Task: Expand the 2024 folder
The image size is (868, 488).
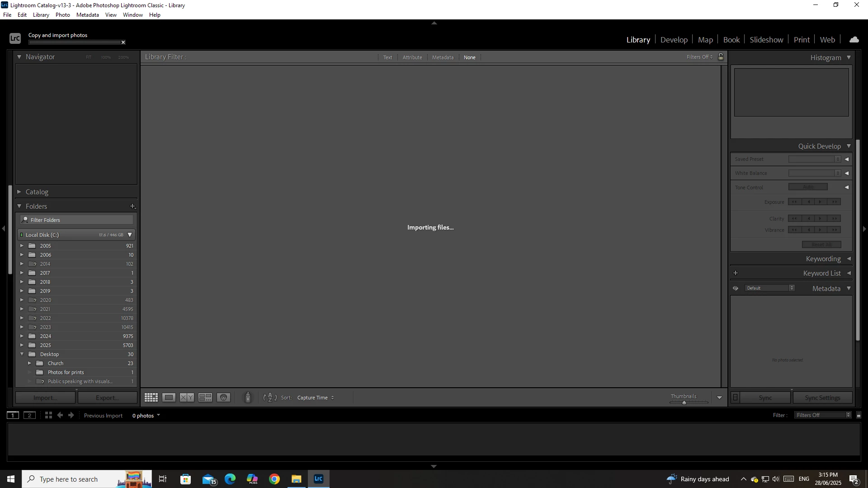Action: click(22, 336)
